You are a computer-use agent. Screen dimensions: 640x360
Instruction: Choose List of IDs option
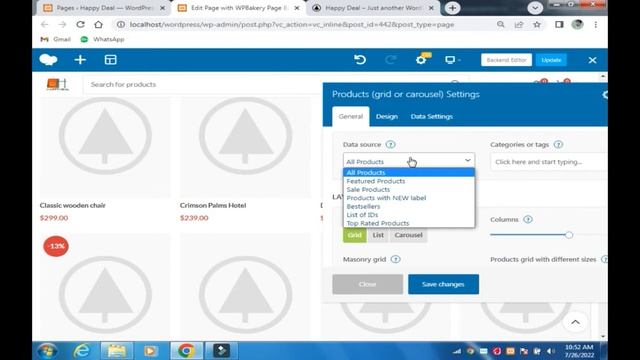(409, 215)
